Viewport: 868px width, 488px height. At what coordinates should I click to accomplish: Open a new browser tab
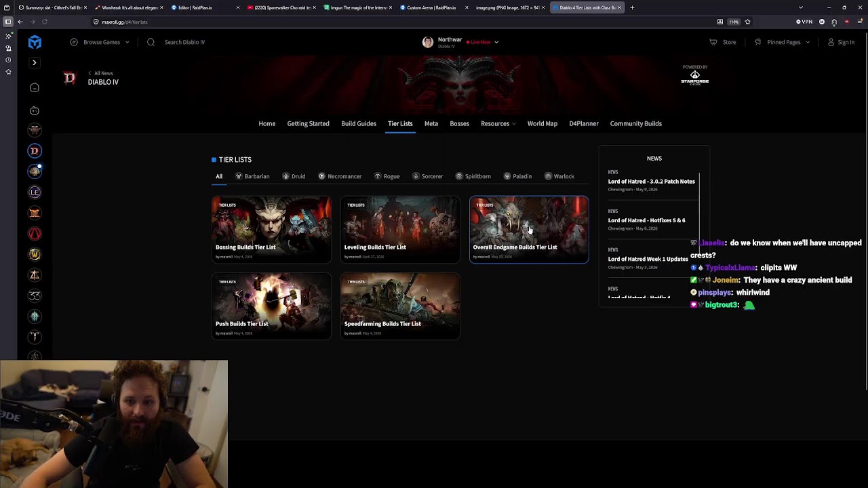pos(632,7)
